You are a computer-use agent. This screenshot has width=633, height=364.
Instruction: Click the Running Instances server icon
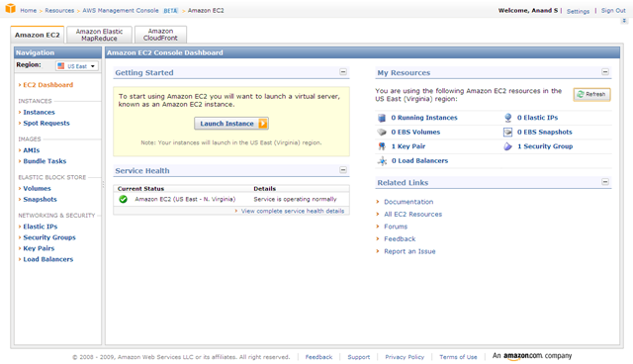tap(382, 118)
